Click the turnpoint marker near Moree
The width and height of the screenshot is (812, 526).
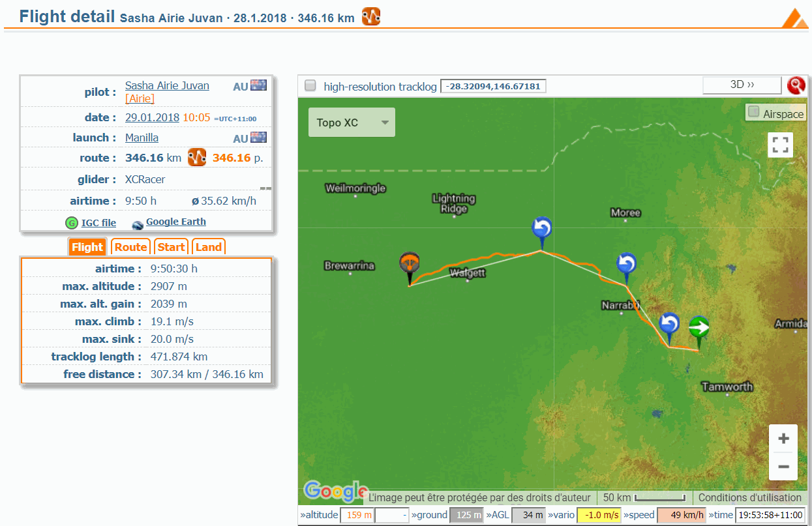pyautogui.click(x=626, y=265)
